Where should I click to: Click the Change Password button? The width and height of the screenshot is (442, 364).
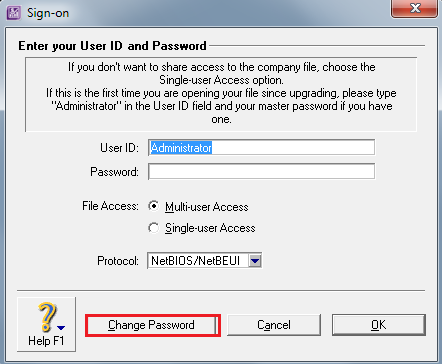[x=151, y=325]
